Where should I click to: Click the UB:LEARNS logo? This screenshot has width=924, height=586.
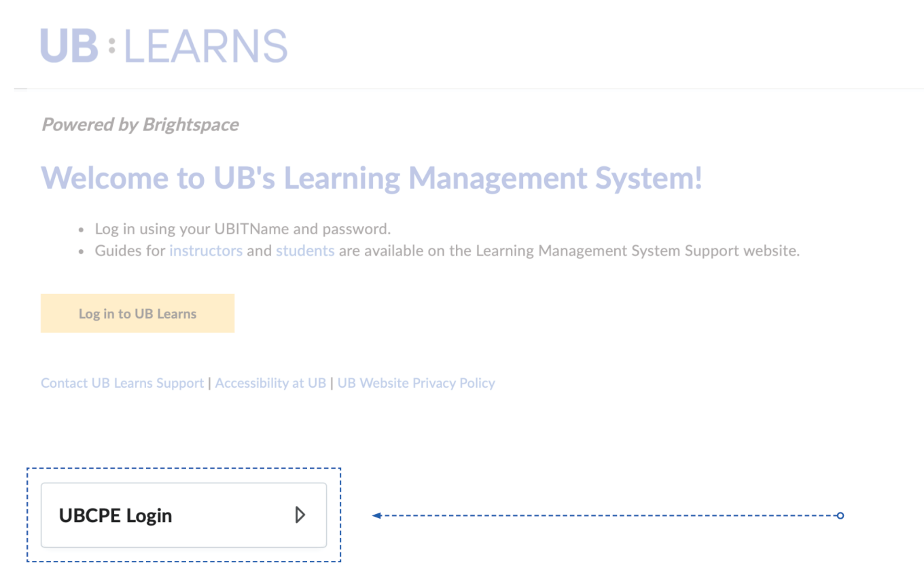click(x=163, y=45)
